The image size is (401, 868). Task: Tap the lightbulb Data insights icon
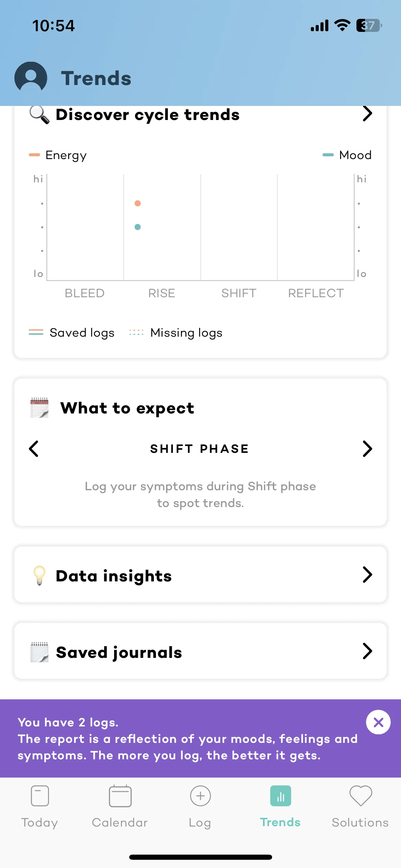pos(39,575)
